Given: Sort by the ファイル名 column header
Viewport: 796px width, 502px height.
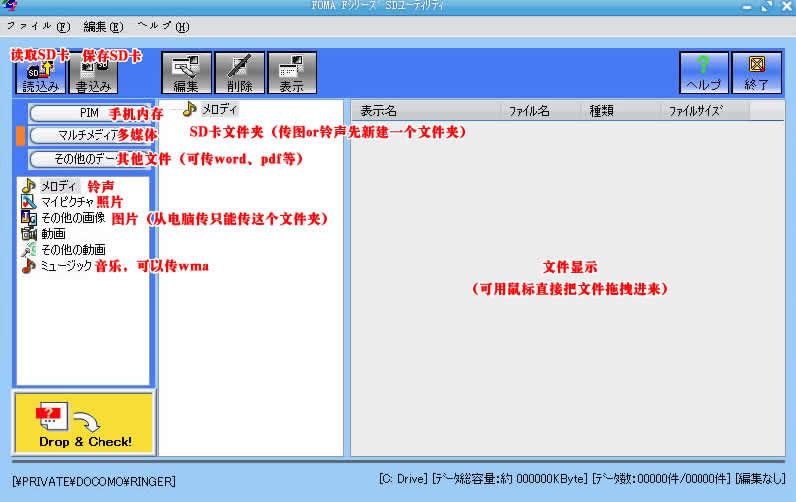Looking at the screenshot, I should point(529,111).
